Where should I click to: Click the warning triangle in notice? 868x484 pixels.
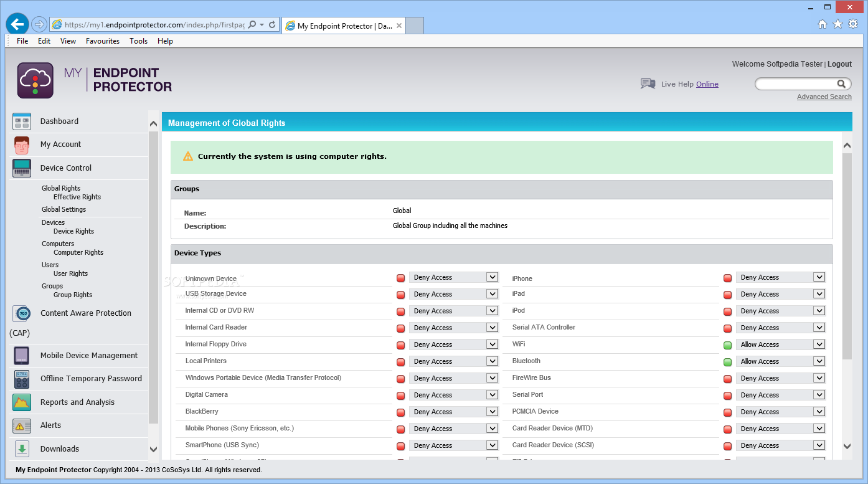188,156
